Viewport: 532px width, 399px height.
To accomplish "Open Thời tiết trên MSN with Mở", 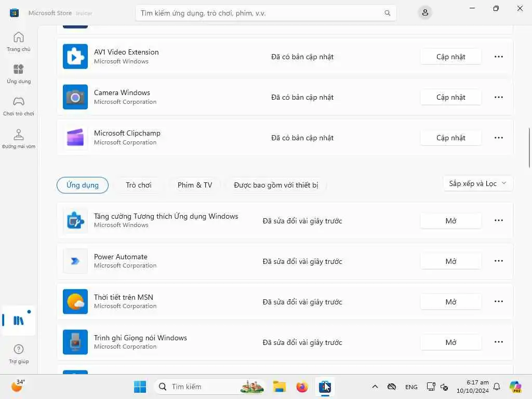I will click(x=450, y=302).
